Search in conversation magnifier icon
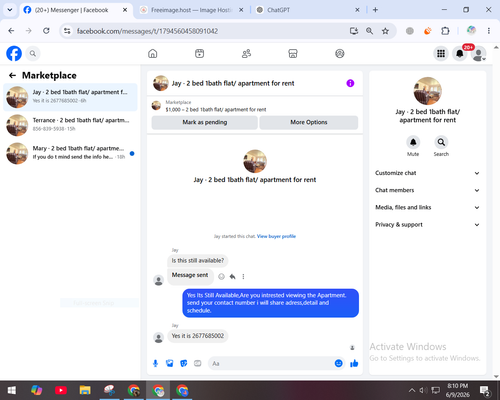Viewport: 500px width, 400px height. pyautogui.click(x=441, y=142)
